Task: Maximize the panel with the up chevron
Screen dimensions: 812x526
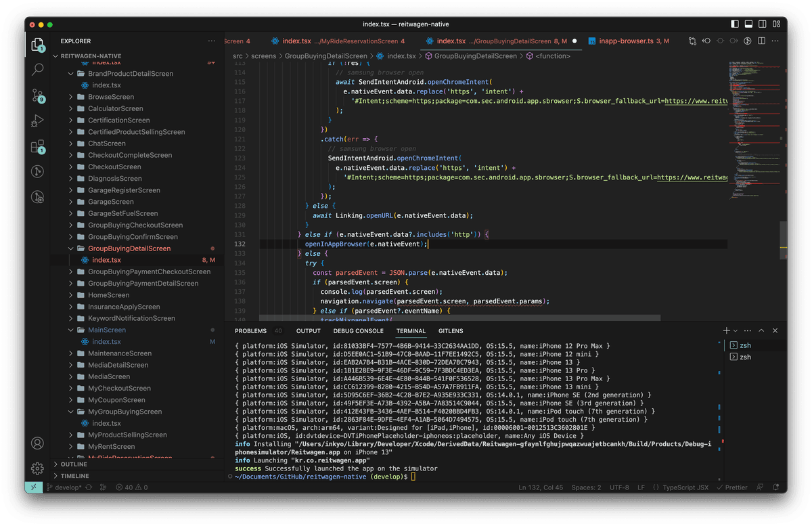Action: (761, 331)
